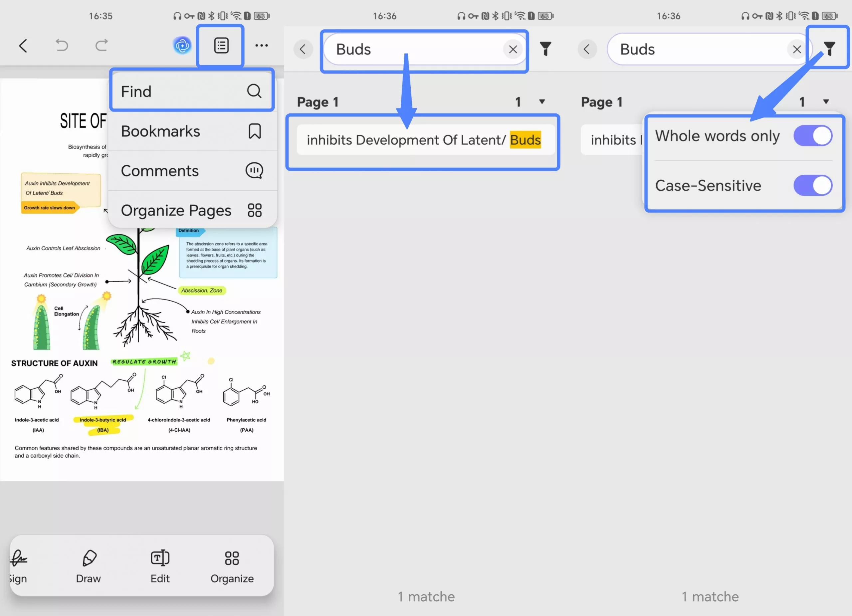The height and width of the screenshot is (616, 852).
Task: Click the redo arrow icon
Action: coord(102,46)
